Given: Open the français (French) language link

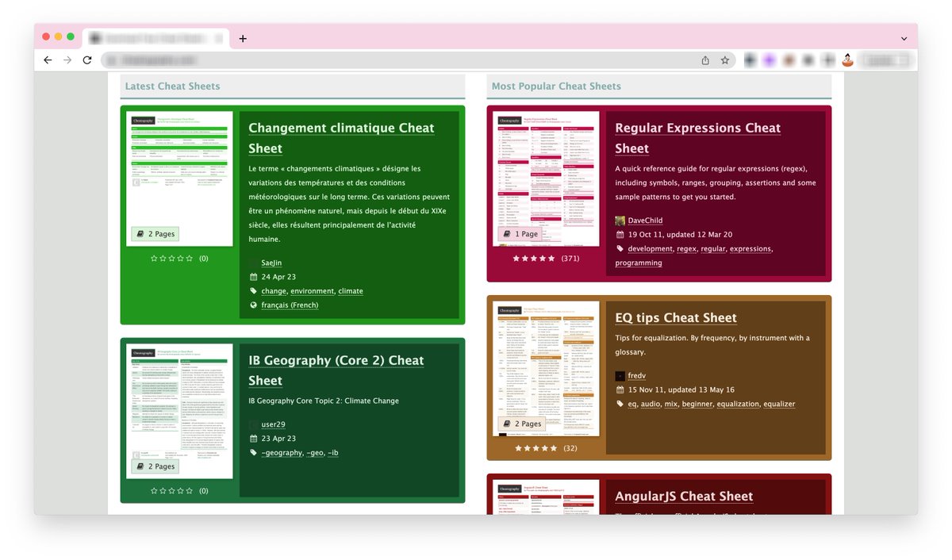Looking at the screenshot, I should tap(290, 305).
